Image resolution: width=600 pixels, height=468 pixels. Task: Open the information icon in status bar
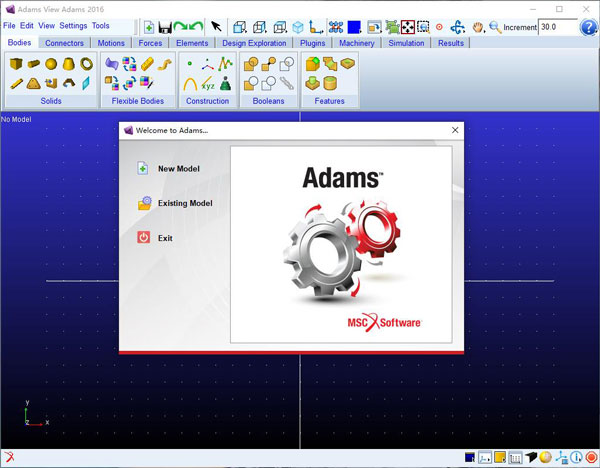(x=576, y=457)
